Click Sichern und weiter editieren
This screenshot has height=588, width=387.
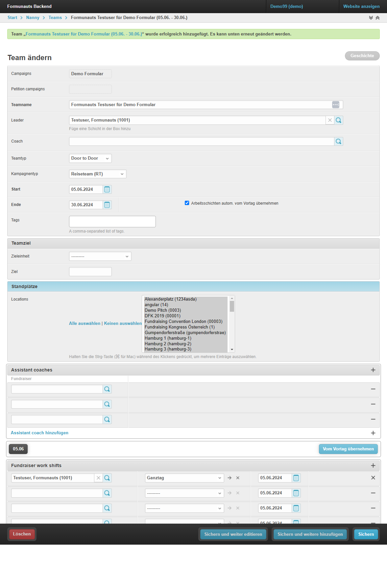pos(233,534)
